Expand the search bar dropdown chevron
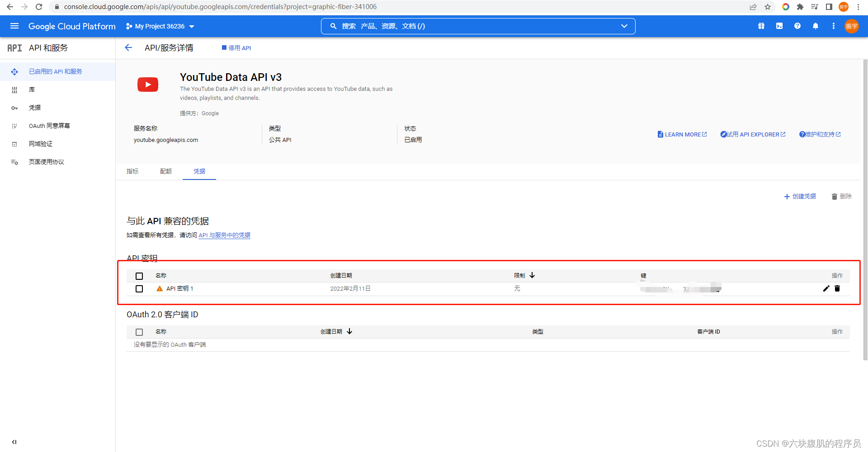This screenshot has width=868, height=452. tap(624, 26)
